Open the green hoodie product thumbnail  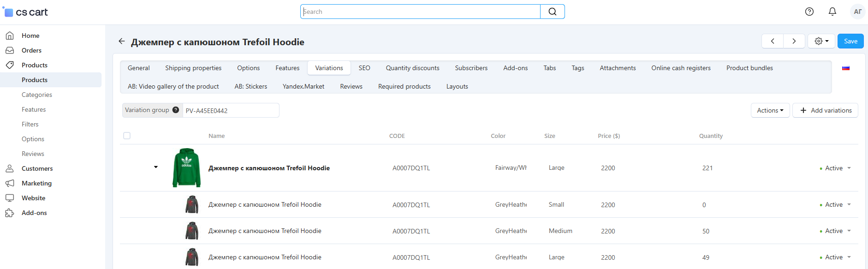click(186, 167)
